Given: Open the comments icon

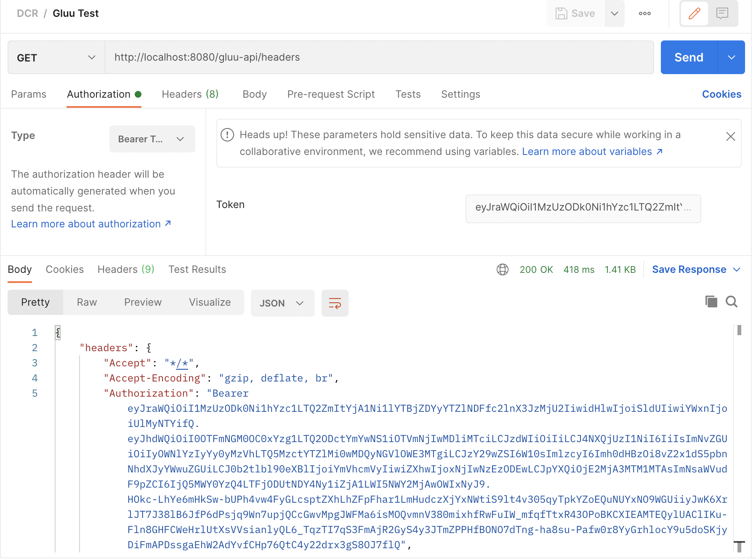Looking at the screenshot, I should pos(722,13).
